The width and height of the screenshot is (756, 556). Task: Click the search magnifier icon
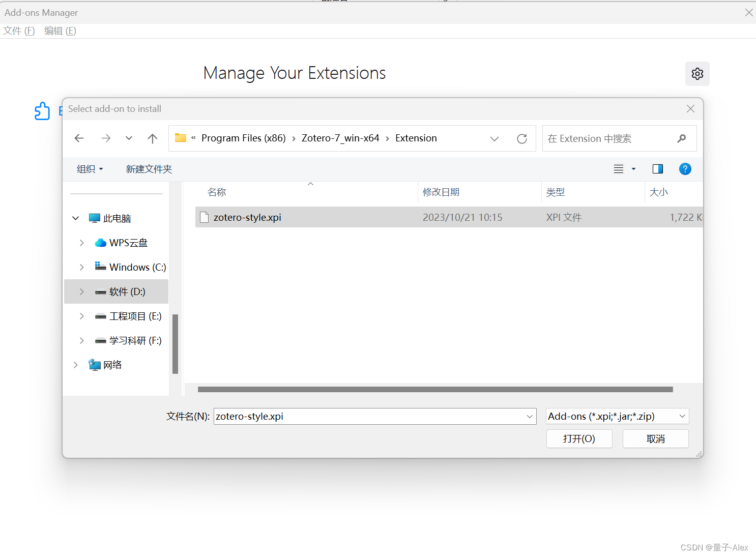click(x=682, y=138)
